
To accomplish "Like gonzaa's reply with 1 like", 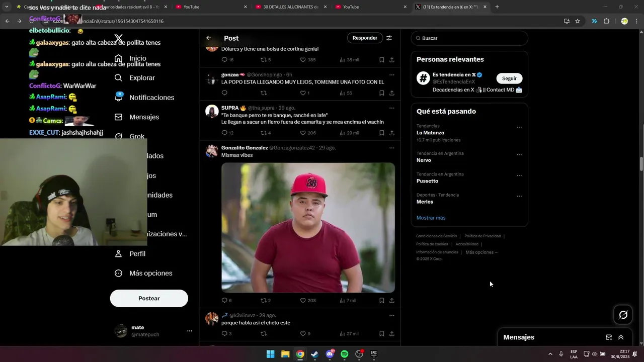I will click(305, 93).
